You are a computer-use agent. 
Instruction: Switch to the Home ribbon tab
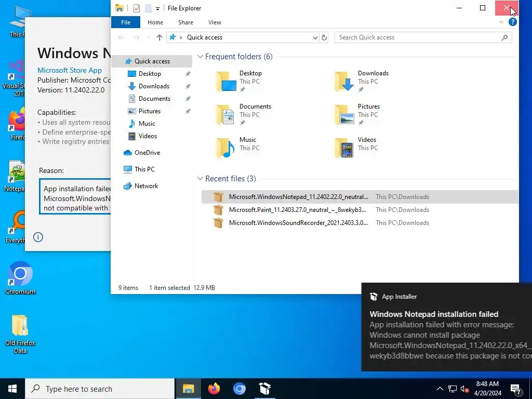[155, 22]
